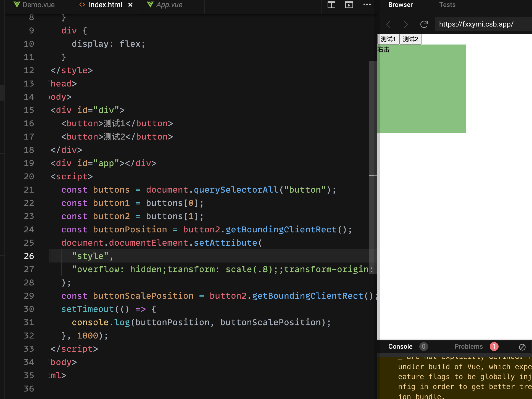The width and height of the screenshot is (532, 399).
Task: Click the preview/run panel icon
Action: point(349,5)
